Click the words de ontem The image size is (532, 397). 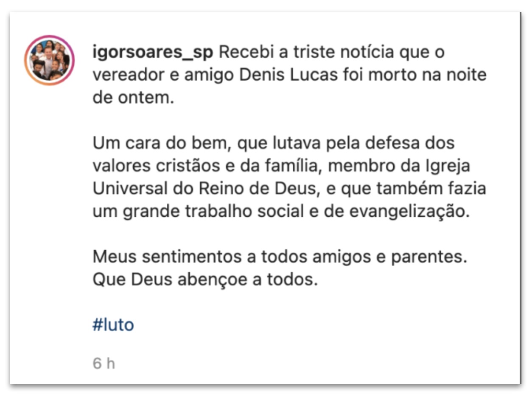[x=133, y=98]
